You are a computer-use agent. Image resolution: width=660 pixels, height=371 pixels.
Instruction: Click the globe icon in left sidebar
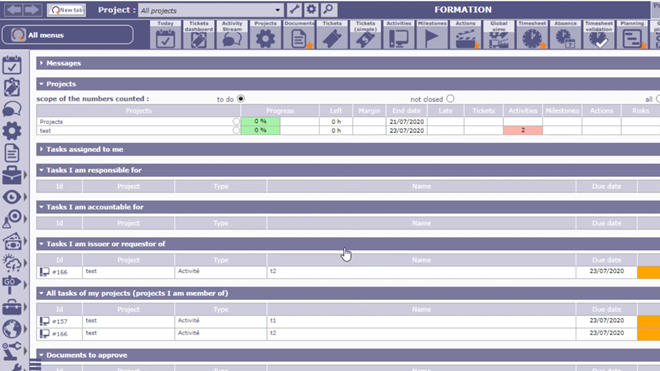(x=12, y=328)
